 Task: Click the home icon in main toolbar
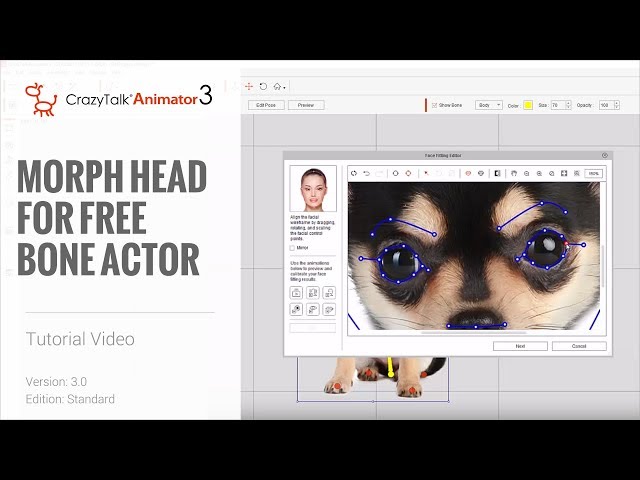click(x=278, y=87)
